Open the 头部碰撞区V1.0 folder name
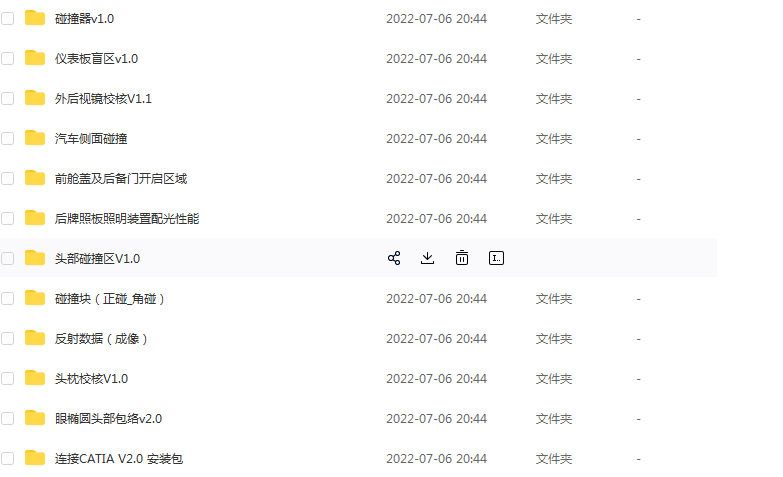The height and width of the screenshot is (477, 783). [97, 259]
